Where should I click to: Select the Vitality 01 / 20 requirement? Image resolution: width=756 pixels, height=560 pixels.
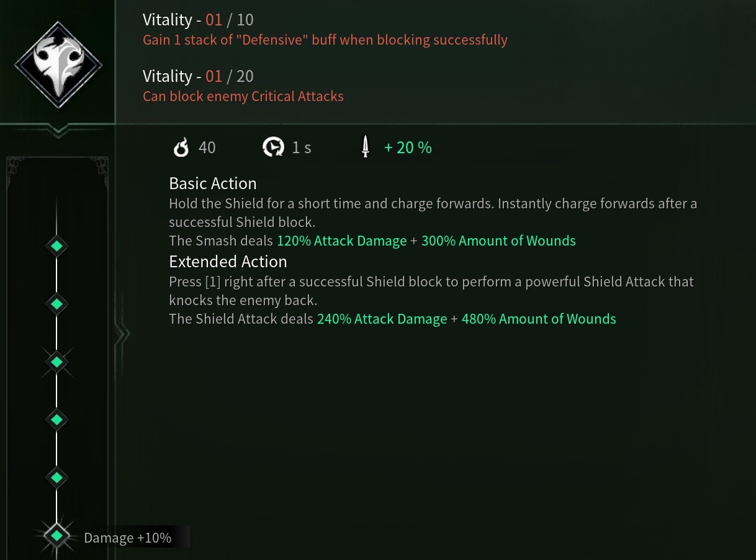click(x=198, y=76)
